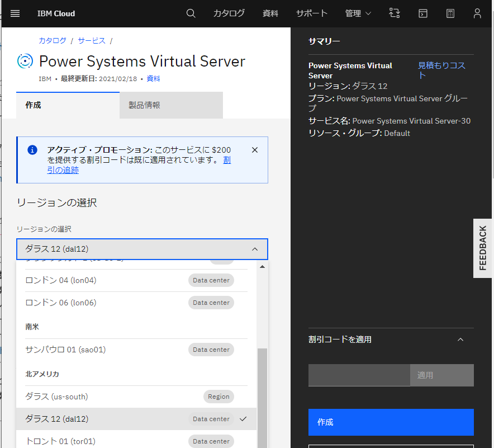Expand the 管理 dropdown menu
The height and width of the screenshot is (448, 494).
pyautogui.click(x=358, y=13)
